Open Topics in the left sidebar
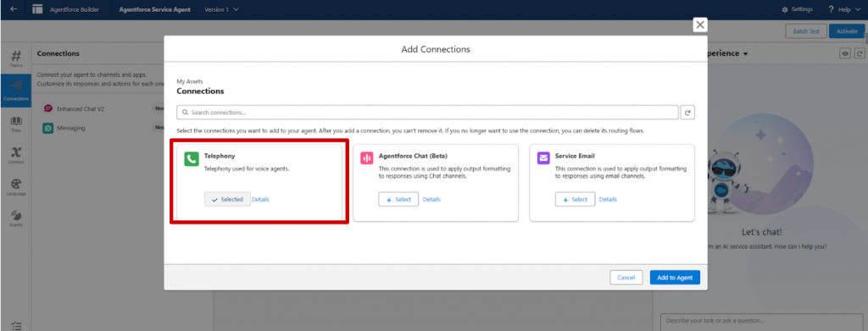Viewport: 868px width, 331px height. [16, 58]
